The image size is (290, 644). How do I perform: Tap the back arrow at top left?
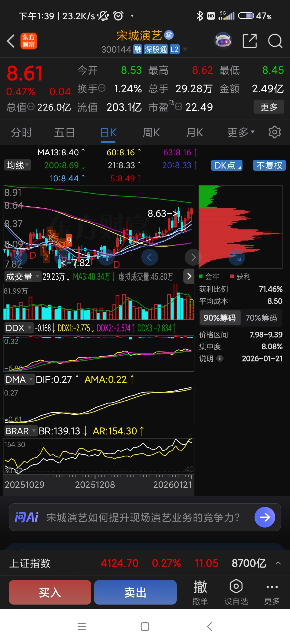pos(11,41)
